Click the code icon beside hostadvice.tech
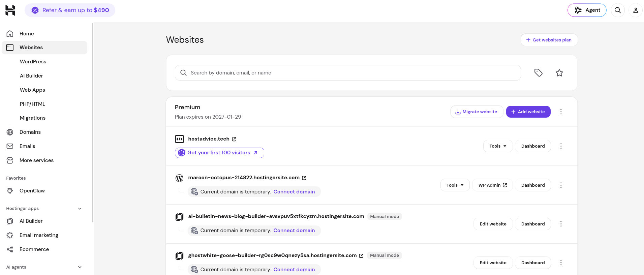 180,139
